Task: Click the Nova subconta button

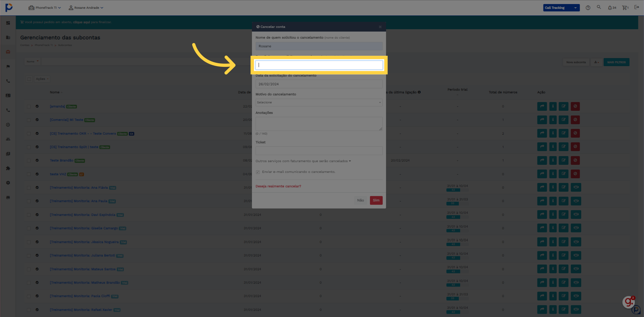Action: (576, 62)
